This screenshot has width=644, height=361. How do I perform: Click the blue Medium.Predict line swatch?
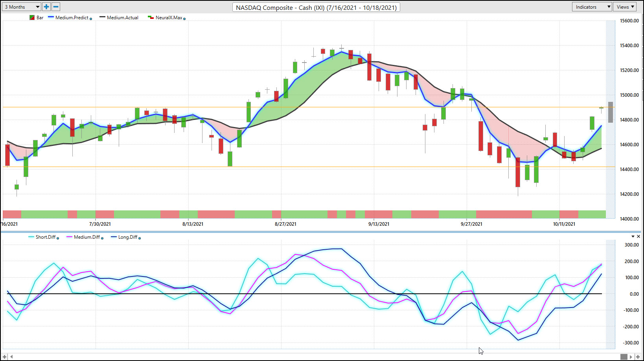pyautogui.click(x=51, y=17)
